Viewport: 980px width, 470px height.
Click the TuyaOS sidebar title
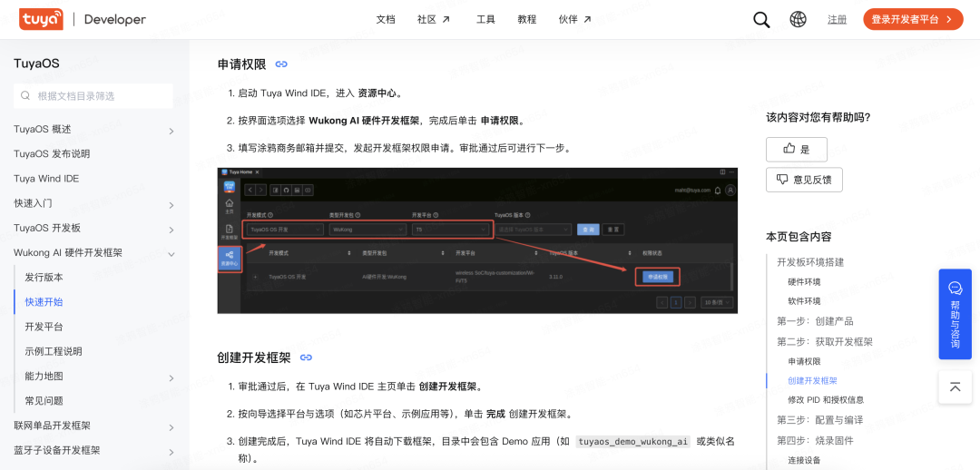(x=36, y=64)
